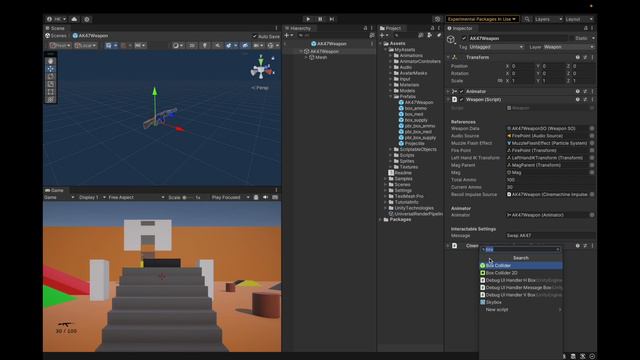Select the AK47Weapon root object in the Hierarchy
This screenshot has width=640, height=360.
324,51
